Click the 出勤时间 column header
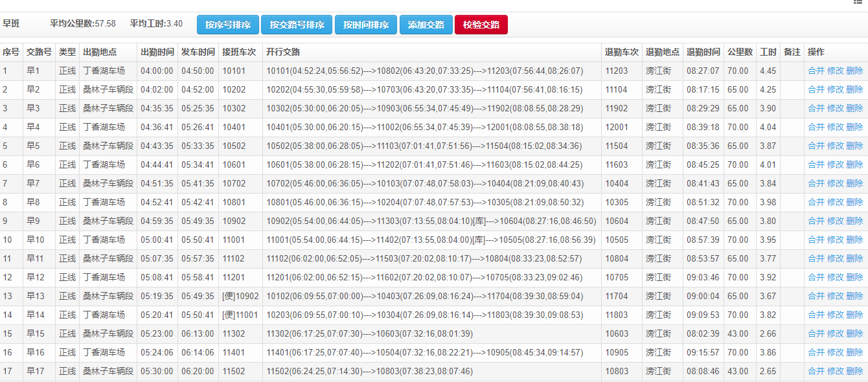868x382 pixels. 157,52
